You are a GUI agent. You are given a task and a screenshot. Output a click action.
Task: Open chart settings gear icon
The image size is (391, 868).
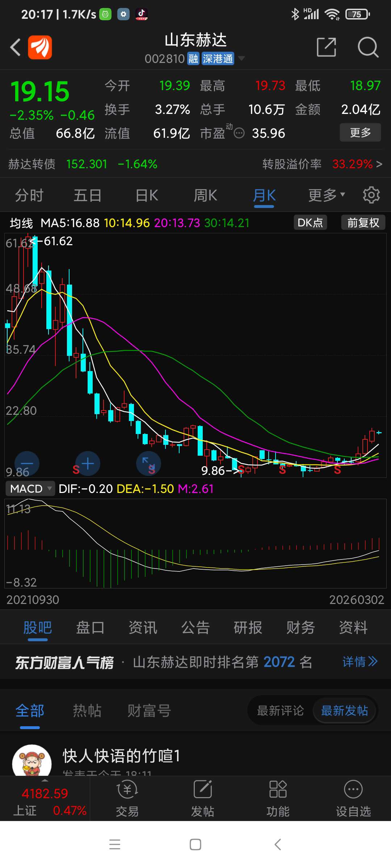pyautogui.click(x=371, y=195)
